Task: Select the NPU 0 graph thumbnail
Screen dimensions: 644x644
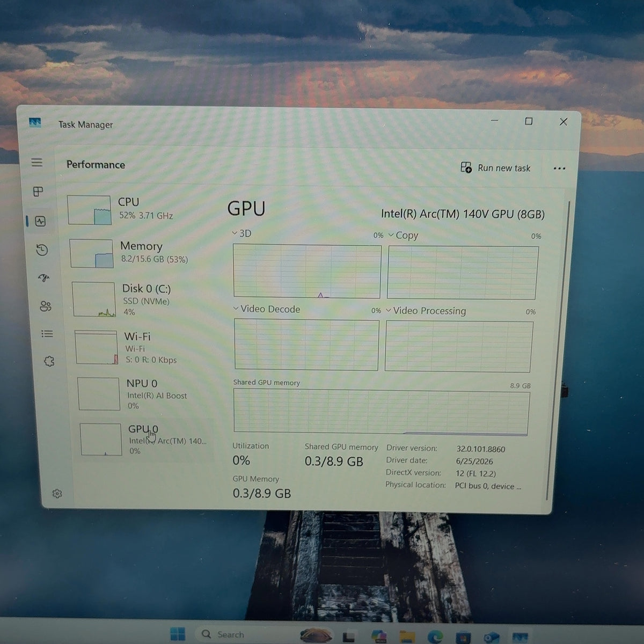Action: [99, 394]
